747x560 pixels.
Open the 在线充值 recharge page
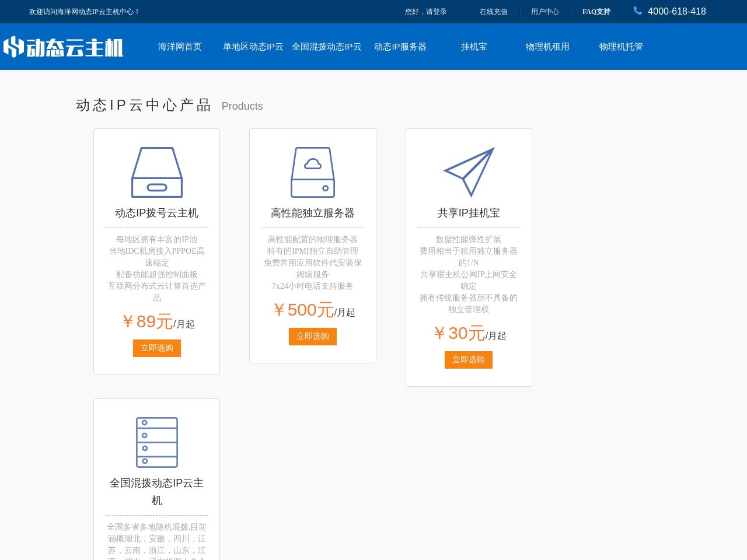tap(493, 11)
